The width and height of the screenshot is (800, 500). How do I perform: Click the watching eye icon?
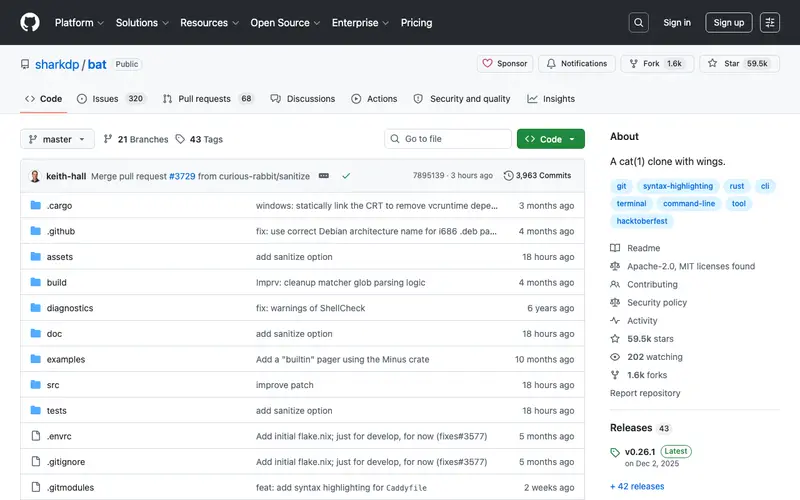point(615,357)
